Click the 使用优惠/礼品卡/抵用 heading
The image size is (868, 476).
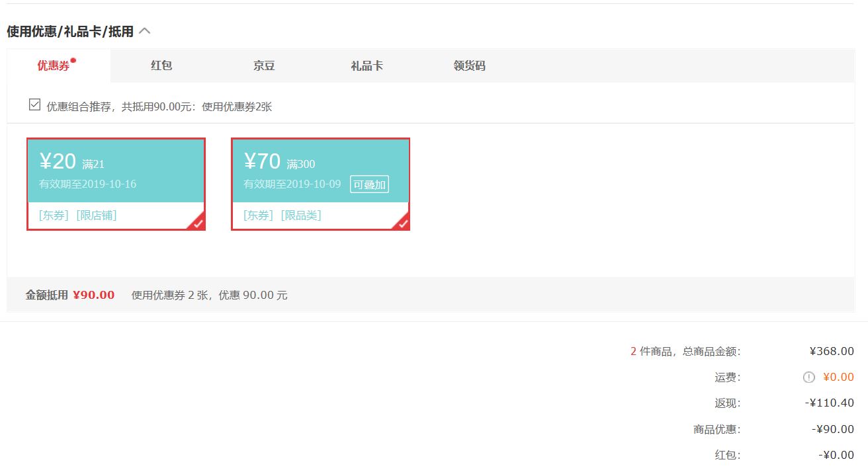click(70, 31)
